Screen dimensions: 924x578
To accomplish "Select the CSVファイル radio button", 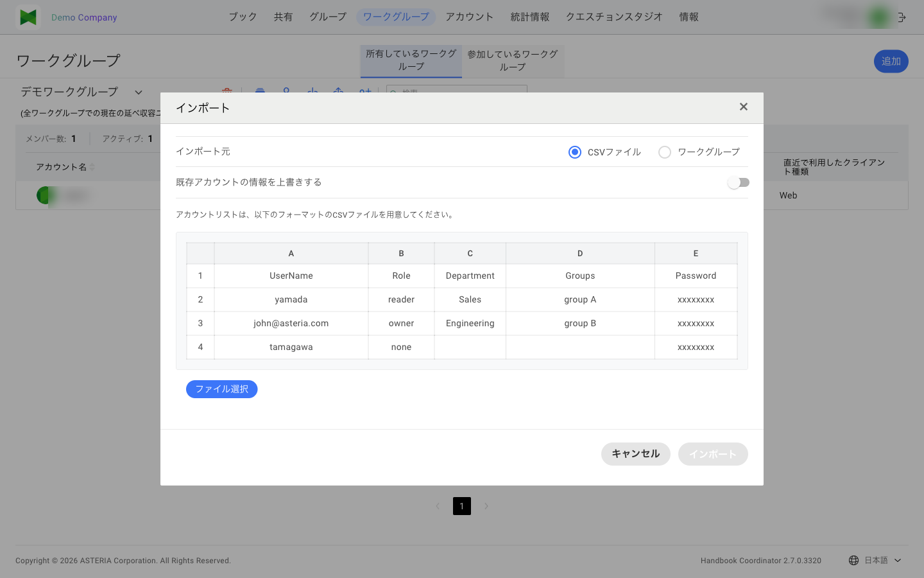I will click(x=575, y=152).
